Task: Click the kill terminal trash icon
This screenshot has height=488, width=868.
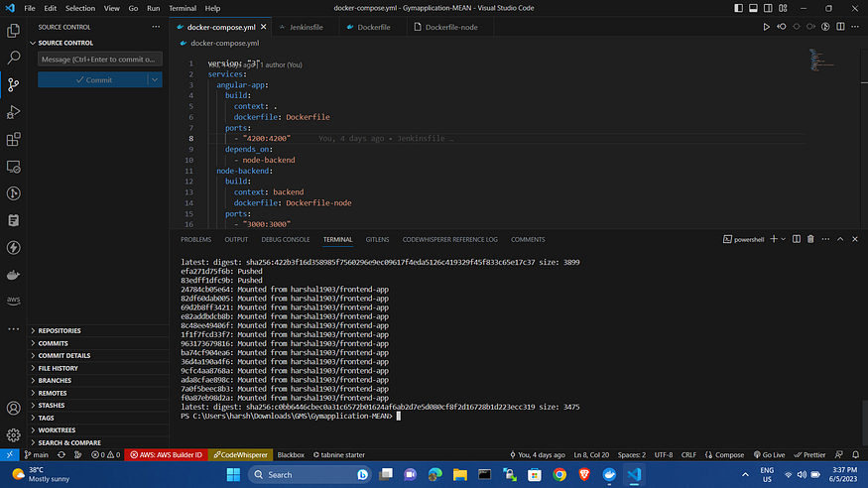Action: pyautogui.click(x=810, y=239)
